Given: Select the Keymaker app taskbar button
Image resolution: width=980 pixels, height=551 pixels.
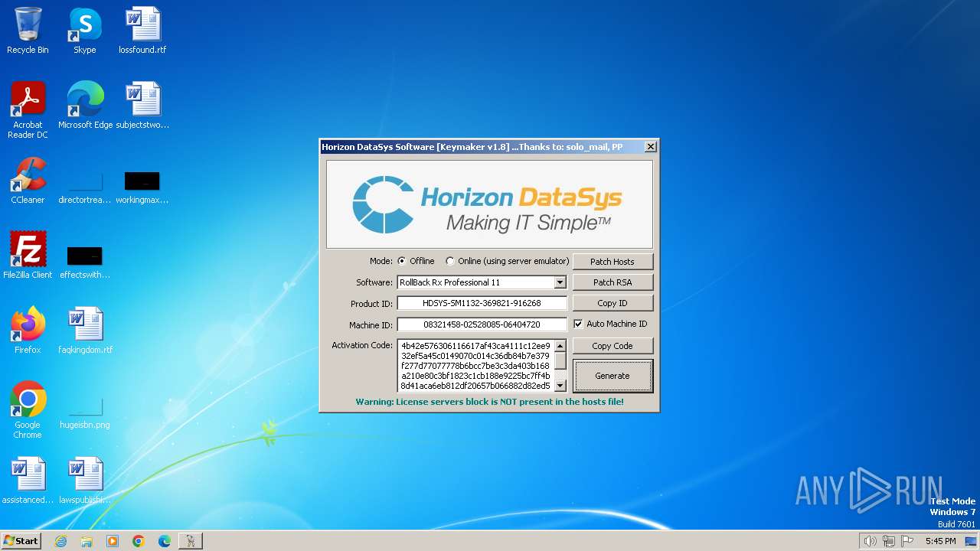Looking at the screenshot, I should [x=191, y=541].
